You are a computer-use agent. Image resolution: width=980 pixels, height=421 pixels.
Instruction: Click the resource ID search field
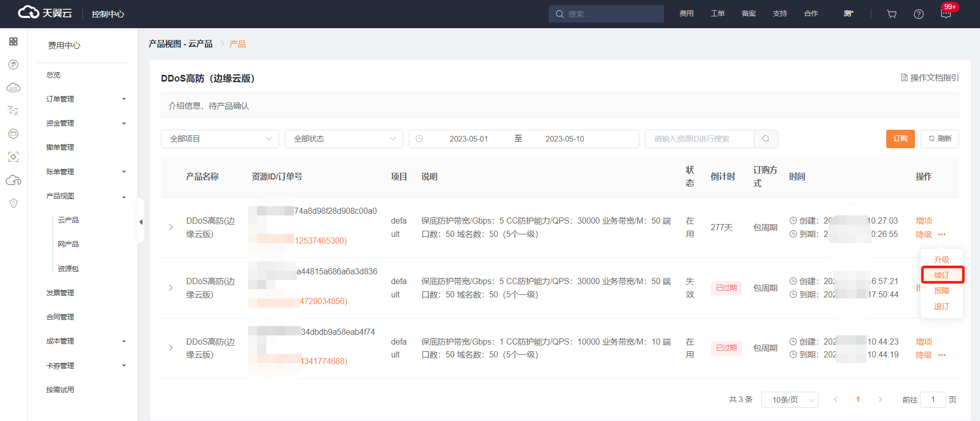coord(699,139)
